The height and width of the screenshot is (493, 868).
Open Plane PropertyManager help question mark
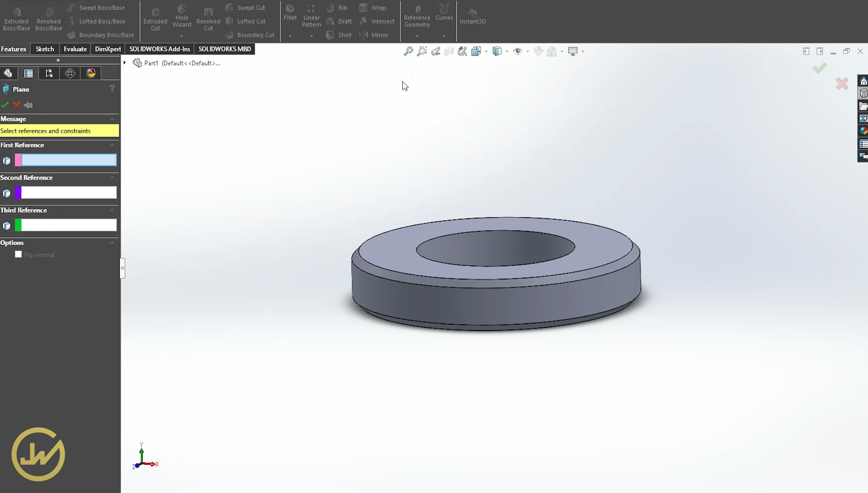(x=112, y=89)
